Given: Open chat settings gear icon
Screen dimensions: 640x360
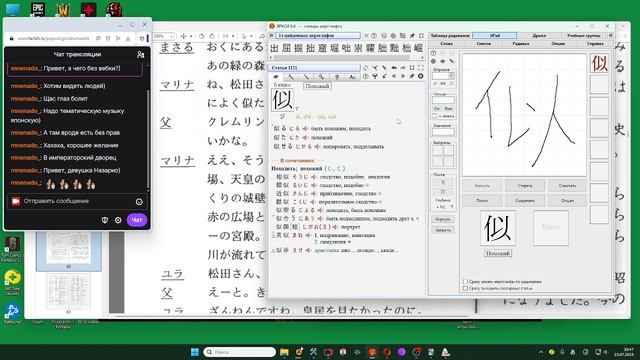Looking at the screenshot, I should pos(118,220).
